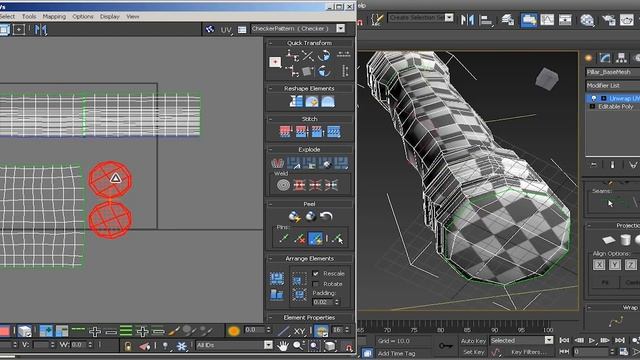Click the Target Weld icon
640x360 pixels.
point(283,185)
